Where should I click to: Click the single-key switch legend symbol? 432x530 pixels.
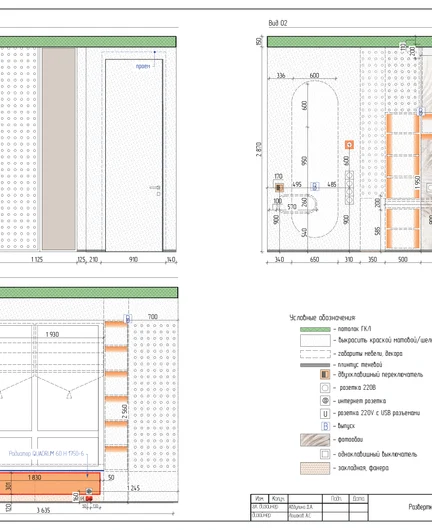325,454
